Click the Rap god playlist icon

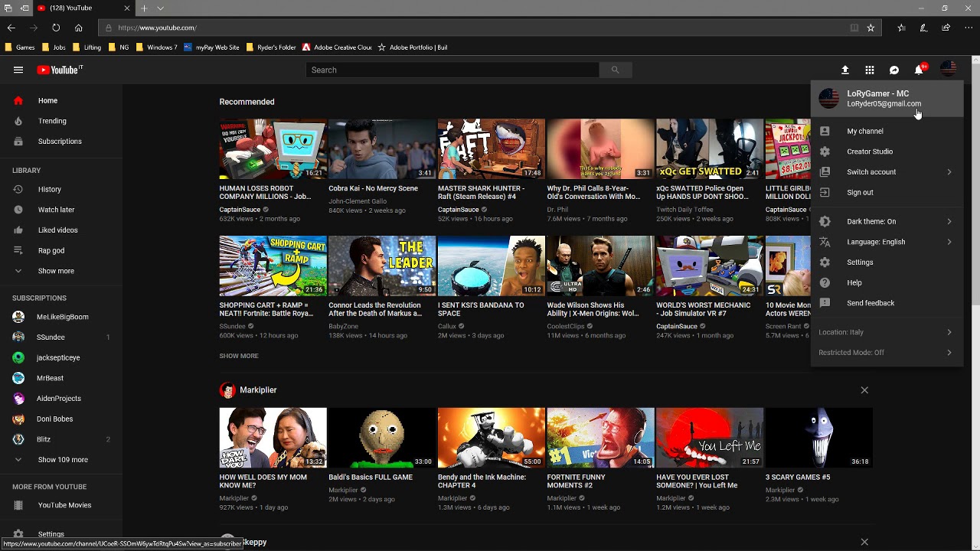[18, 250]
